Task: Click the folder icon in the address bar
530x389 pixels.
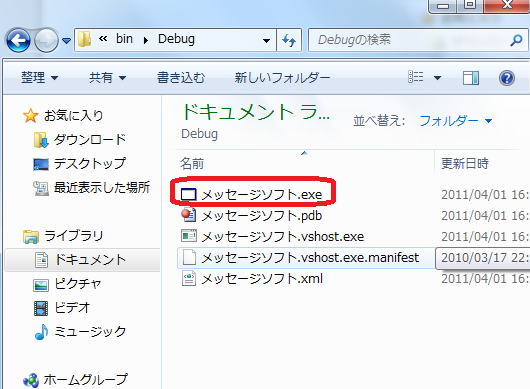Action: click(85, 40)
